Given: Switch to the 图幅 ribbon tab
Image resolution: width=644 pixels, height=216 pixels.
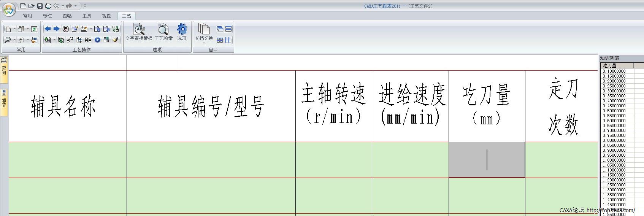Looking at the screenshot, I should coord(67,16).
